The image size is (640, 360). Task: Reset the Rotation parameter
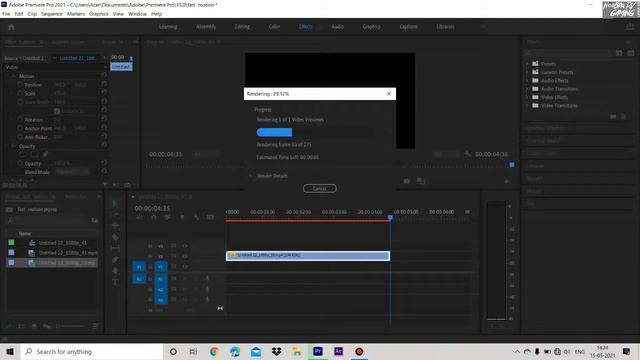pos(104,119)
